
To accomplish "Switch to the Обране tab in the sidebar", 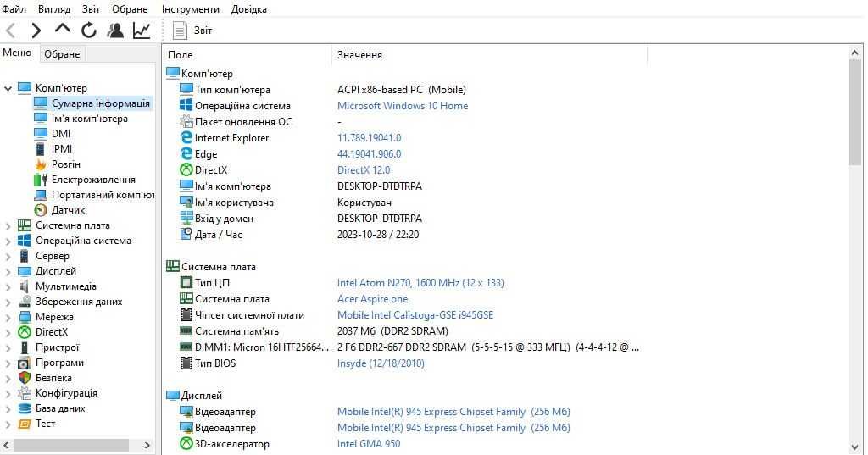I will [x=62, y=54].
